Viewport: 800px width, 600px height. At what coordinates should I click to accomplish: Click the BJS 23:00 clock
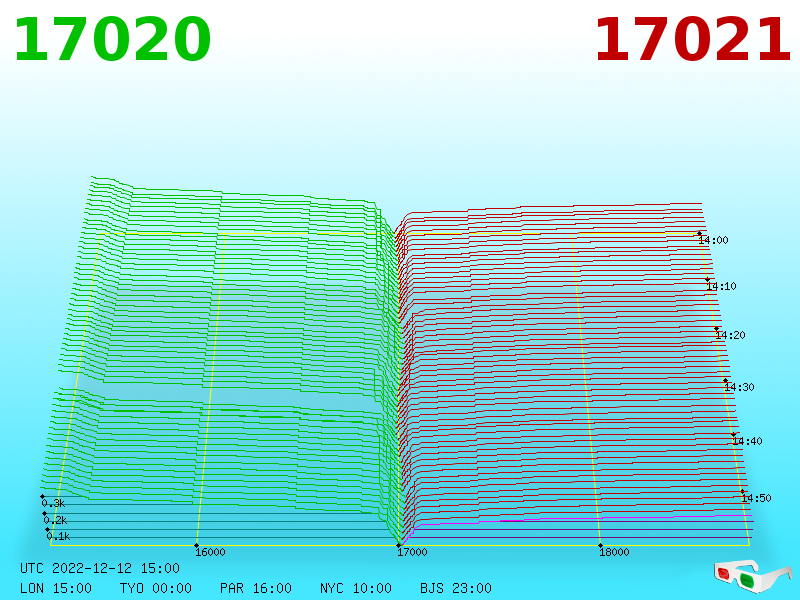pyautogui.click(x=456, y=588)
